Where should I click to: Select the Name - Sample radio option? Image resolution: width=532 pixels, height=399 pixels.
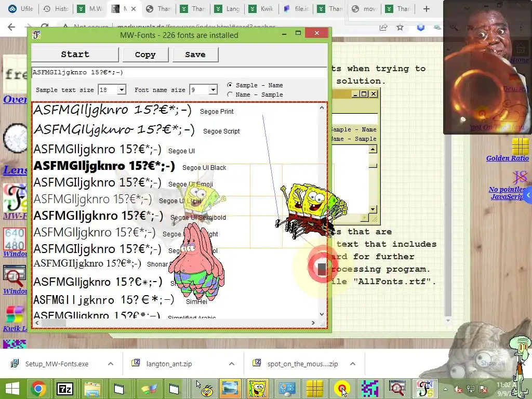(230, 95)
